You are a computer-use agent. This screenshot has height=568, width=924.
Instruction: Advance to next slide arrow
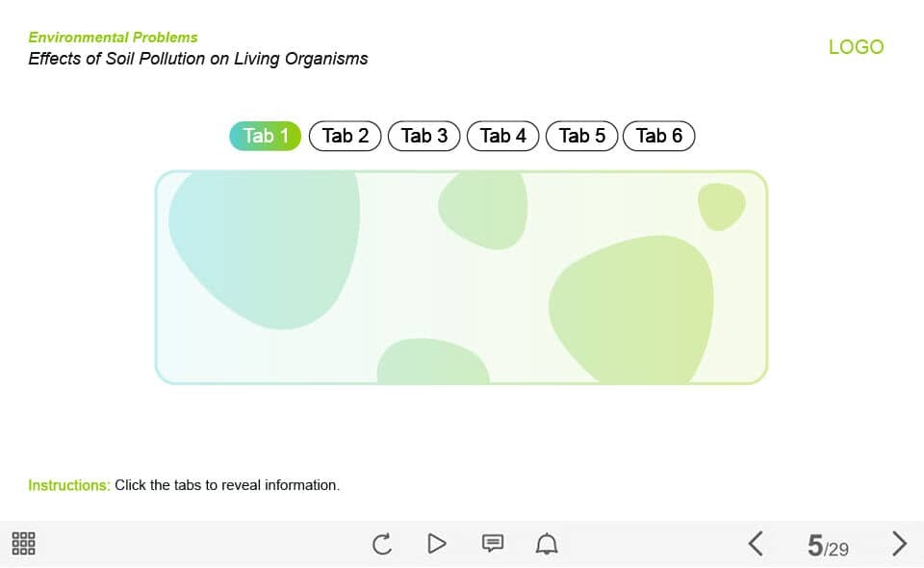899,544
